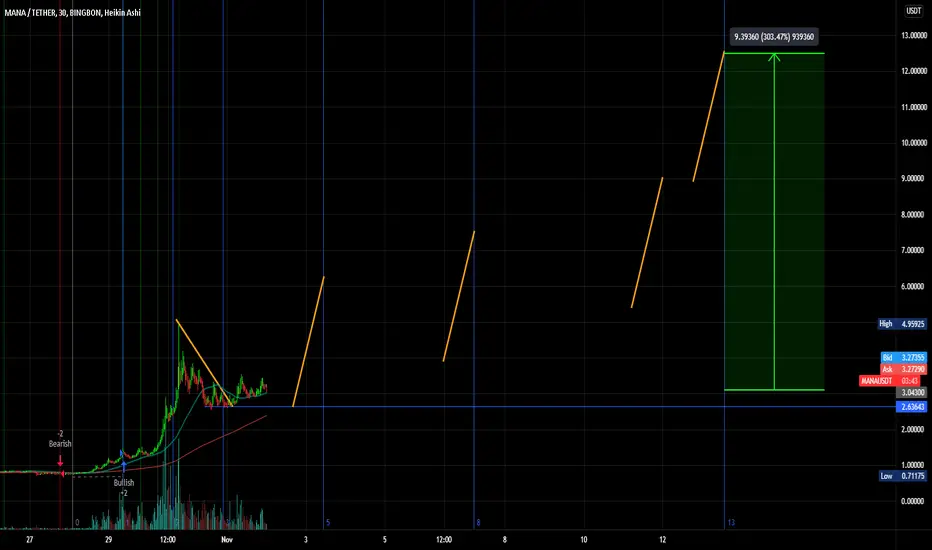Image resolution: width=932 pixels, height=550 pixels.
Task: Click the High 4.95925 price label
Action: click(x=902, y=324)
